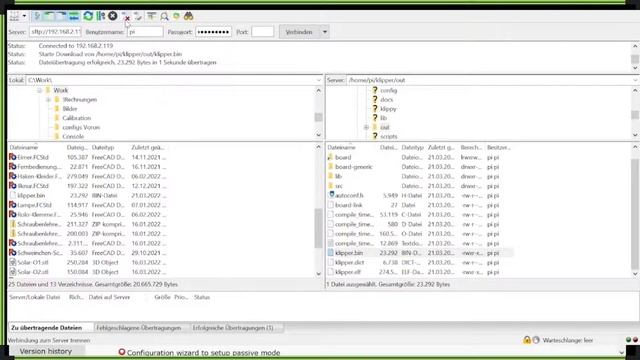The width and height of the screenshot is (640, 360).
Task: Cancel the current operation
Action: click(x=113, y=16)
